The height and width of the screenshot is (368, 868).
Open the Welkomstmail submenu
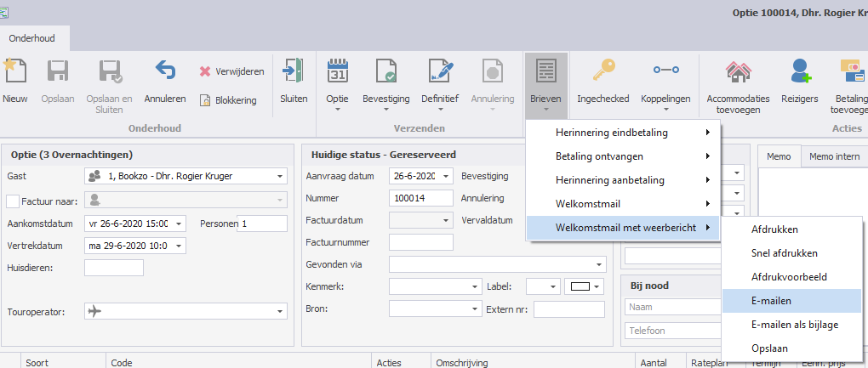623,204
